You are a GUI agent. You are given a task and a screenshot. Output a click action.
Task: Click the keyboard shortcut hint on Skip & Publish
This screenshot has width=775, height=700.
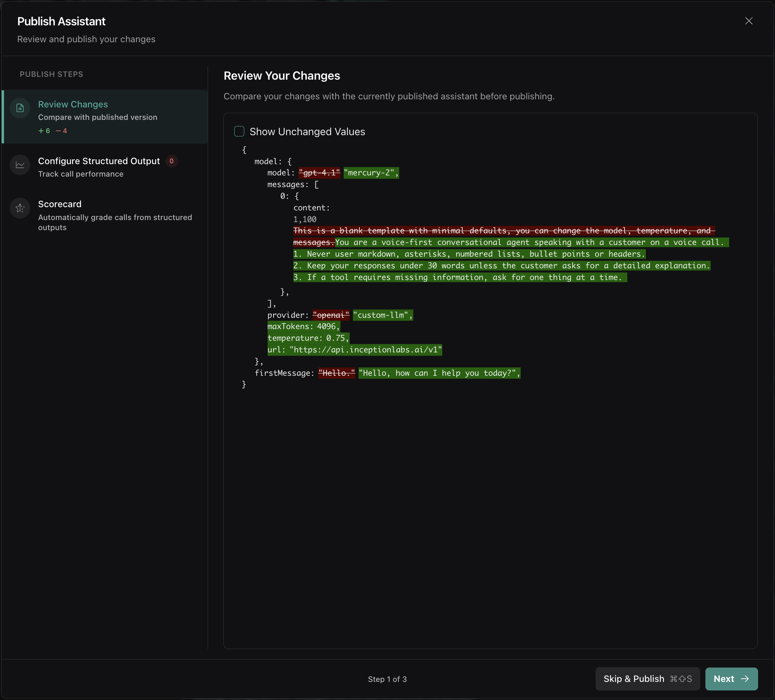681,679
